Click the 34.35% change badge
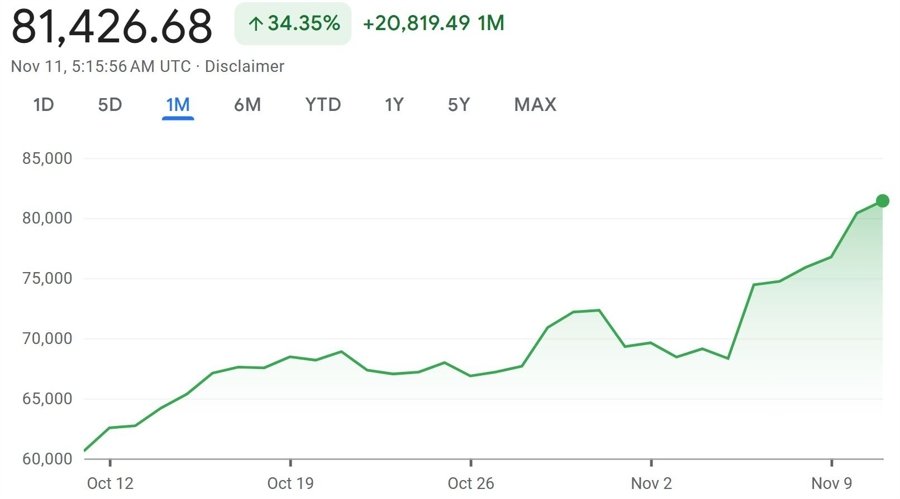 click(293, 24)
